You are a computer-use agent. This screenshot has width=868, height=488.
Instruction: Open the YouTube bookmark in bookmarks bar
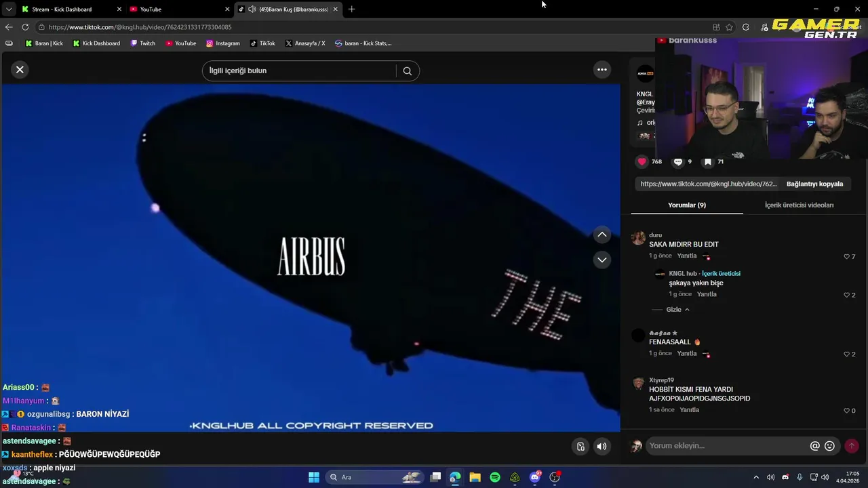coord(180,43)
